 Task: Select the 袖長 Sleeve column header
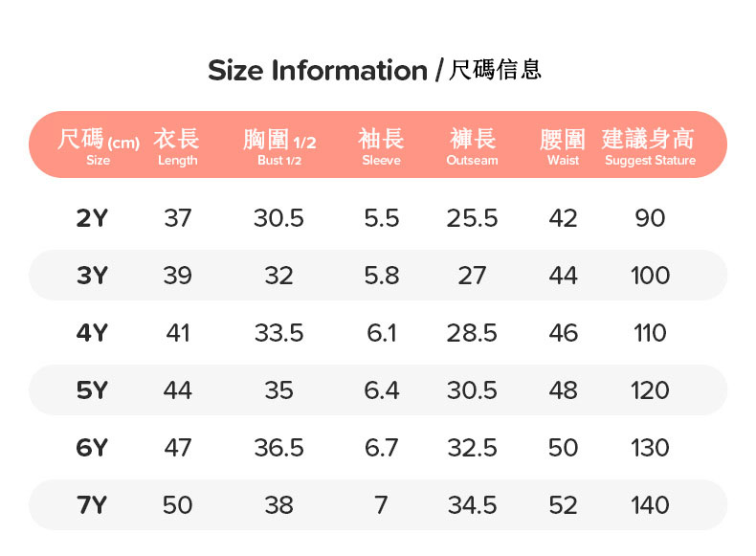coord(381,146)
